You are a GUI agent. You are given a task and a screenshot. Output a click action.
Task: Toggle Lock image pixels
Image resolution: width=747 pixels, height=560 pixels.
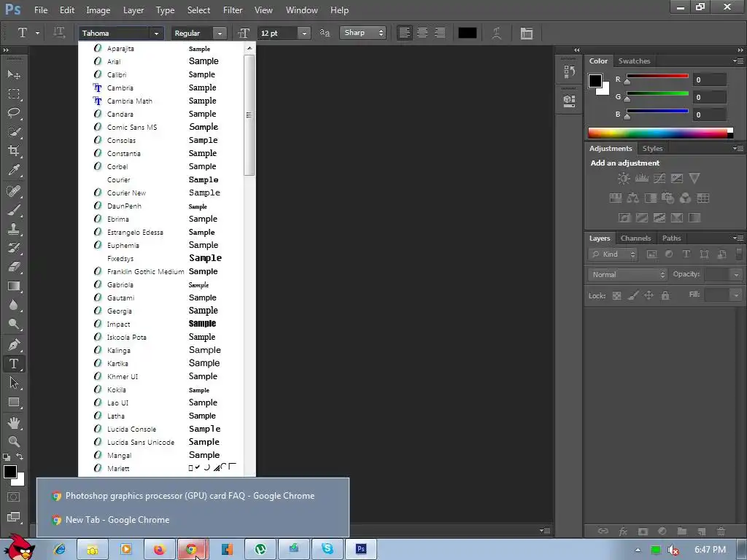633,296
